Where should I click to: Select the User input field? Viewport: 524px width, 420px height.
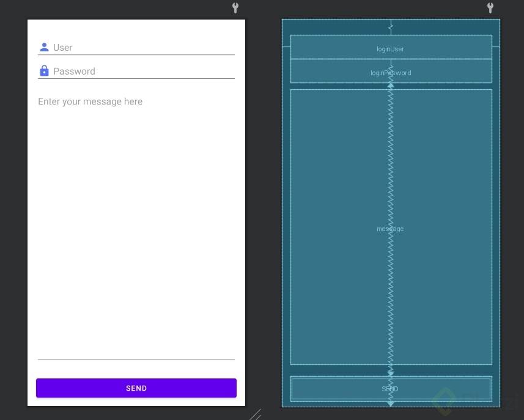[x=136, y=47]
